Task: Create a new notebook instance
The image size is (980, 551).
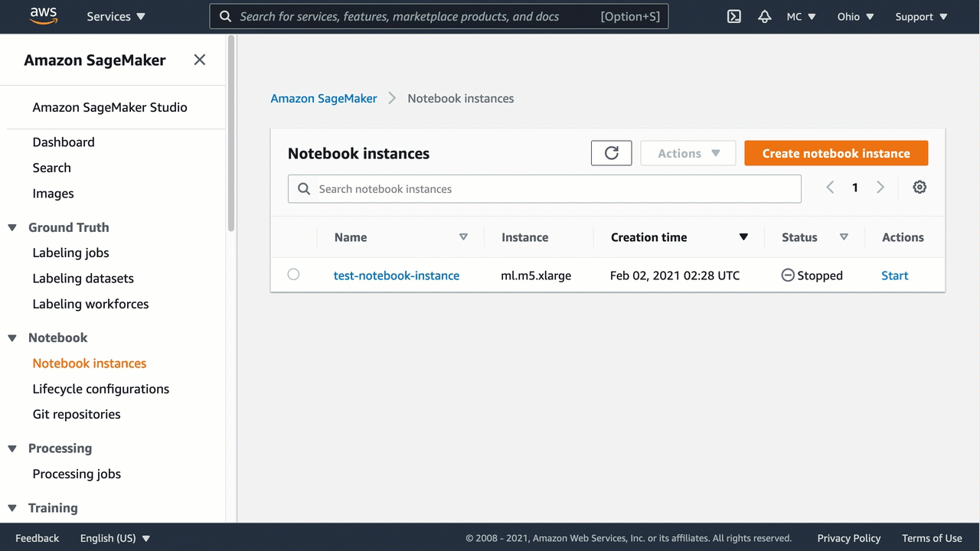Action: 836,153
